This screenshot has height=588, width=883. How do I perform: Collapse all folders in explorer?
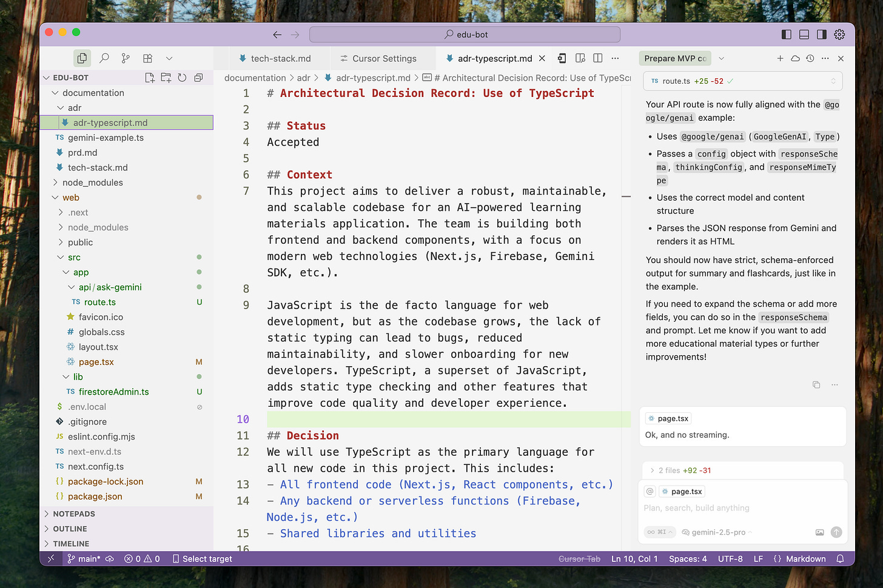click(x=198, y=78)
